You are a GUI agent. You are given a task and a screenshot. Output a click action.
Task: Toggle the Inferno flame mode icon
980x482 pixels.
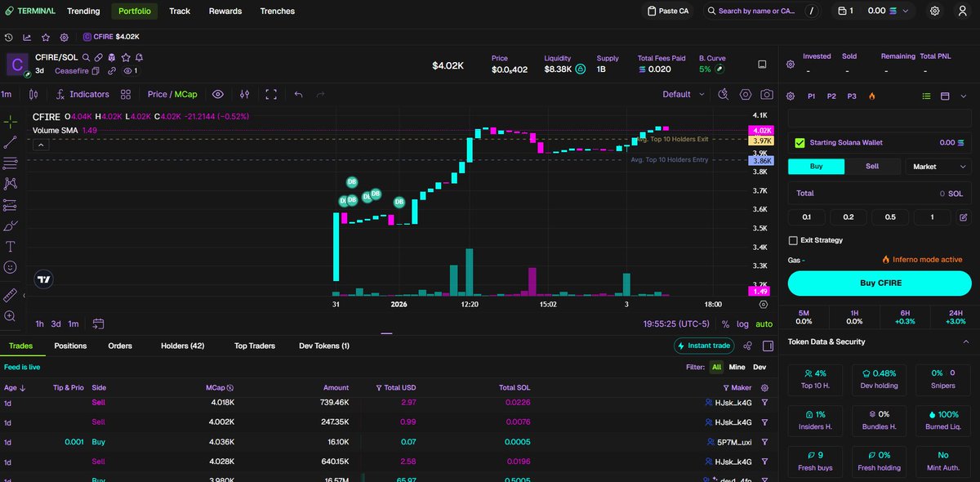(x=872, y=96)
